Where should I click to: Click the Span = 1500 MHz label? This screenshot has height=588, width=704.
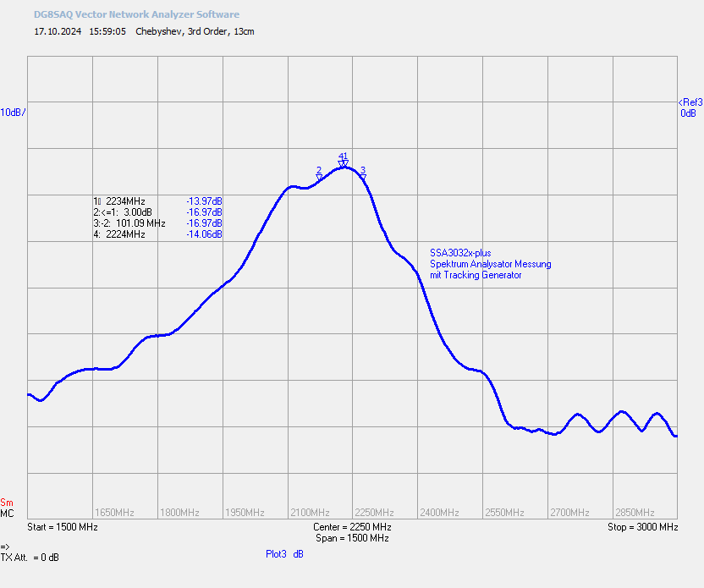(352, 538)
